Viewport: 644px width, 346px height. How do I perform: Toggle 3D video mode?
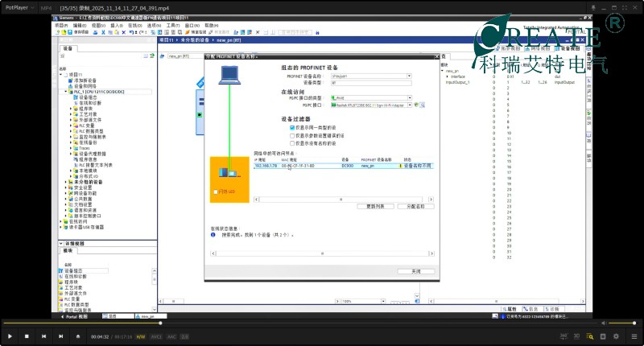[x=576, y=336]
